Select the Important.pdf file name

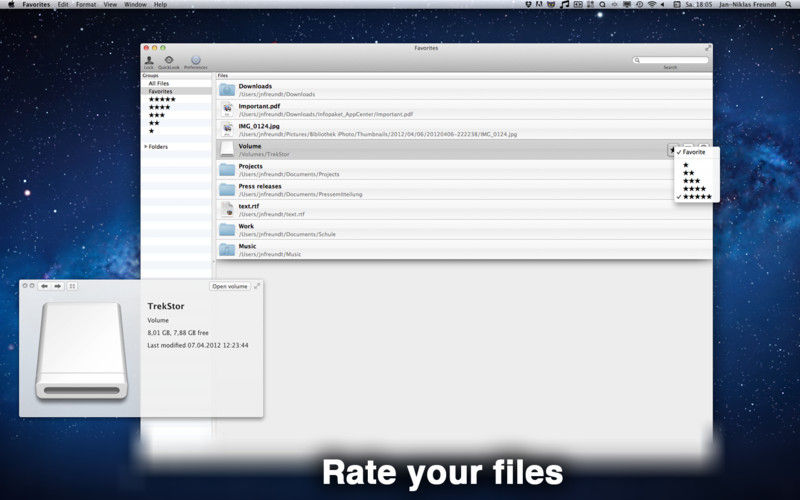point(259,106)
